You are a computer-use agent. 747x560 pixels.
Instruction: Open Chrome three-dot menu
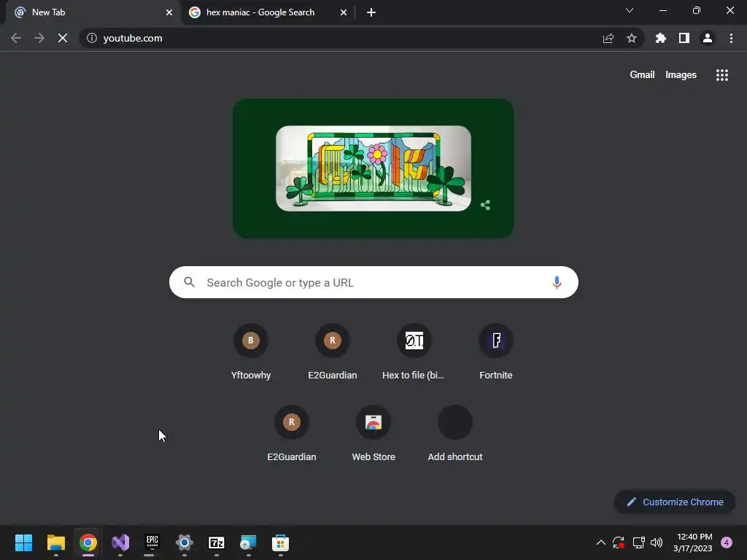pos(731,38)
